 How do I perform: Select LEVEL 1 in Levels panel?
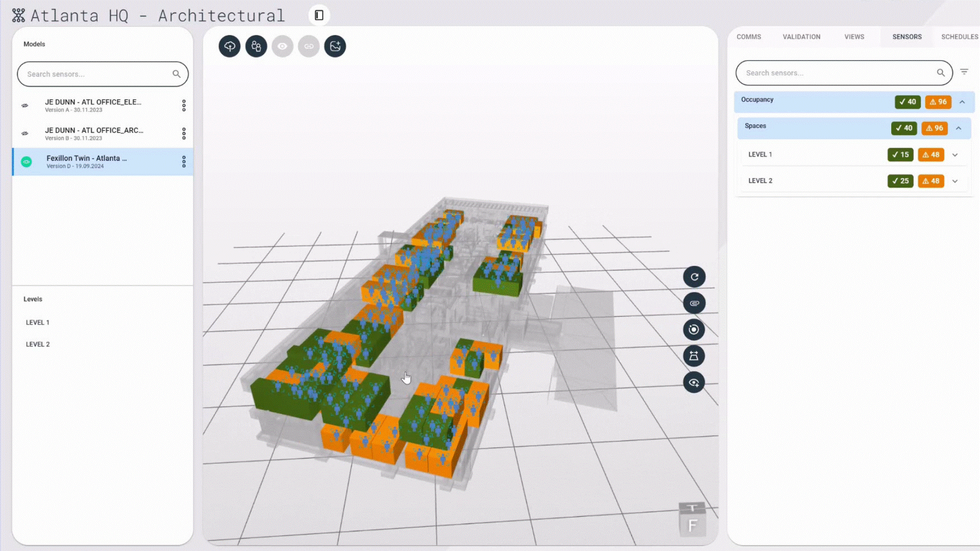(x=38, y=322)
